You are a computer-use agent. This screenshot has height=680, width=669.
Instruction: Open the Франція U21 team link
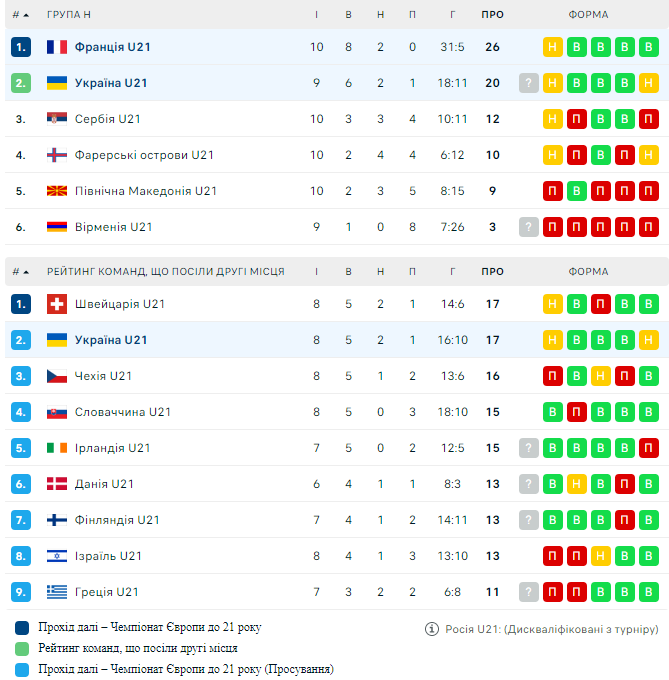pos(111,47)
